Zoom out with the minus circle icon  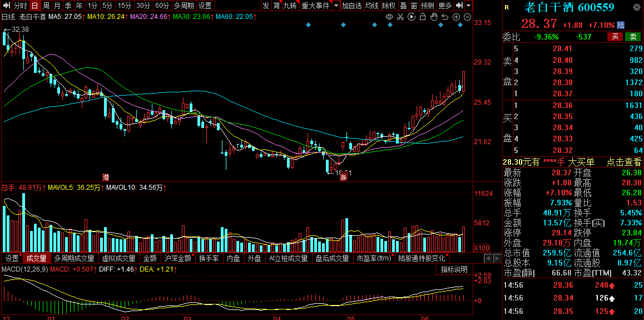(x=467, y=17)
